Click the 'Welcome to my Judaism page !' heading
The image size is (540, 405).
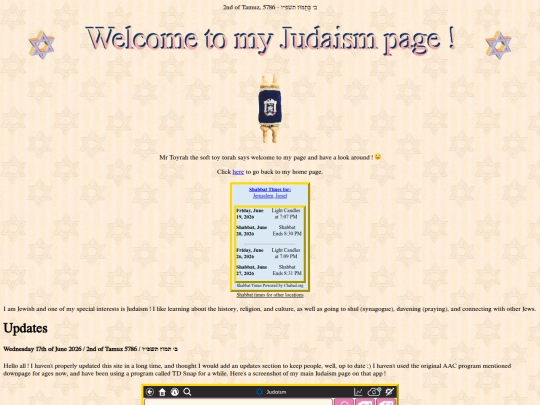[270, 40]
